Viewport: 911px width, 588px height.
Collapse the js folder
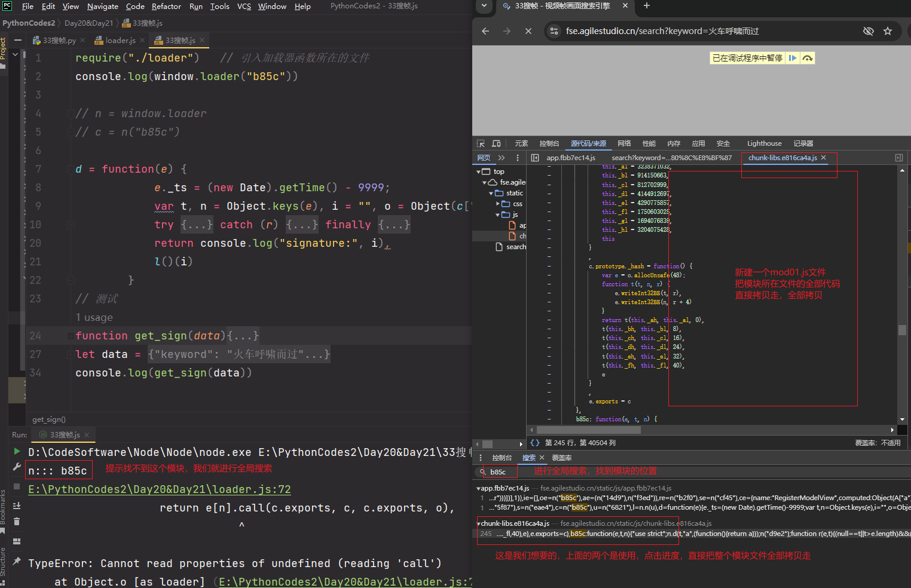(497, 215)
